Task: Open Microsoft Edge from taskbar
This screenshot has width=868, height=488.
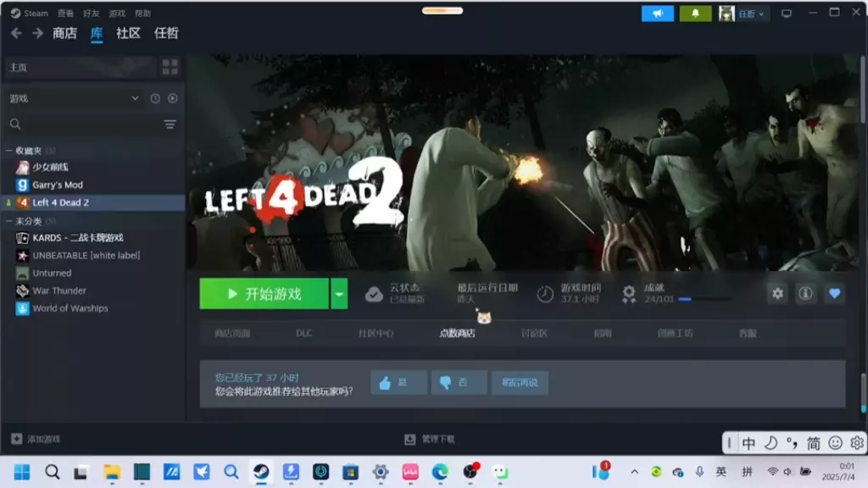Action: pyautogui.click(x=440, y=472)
